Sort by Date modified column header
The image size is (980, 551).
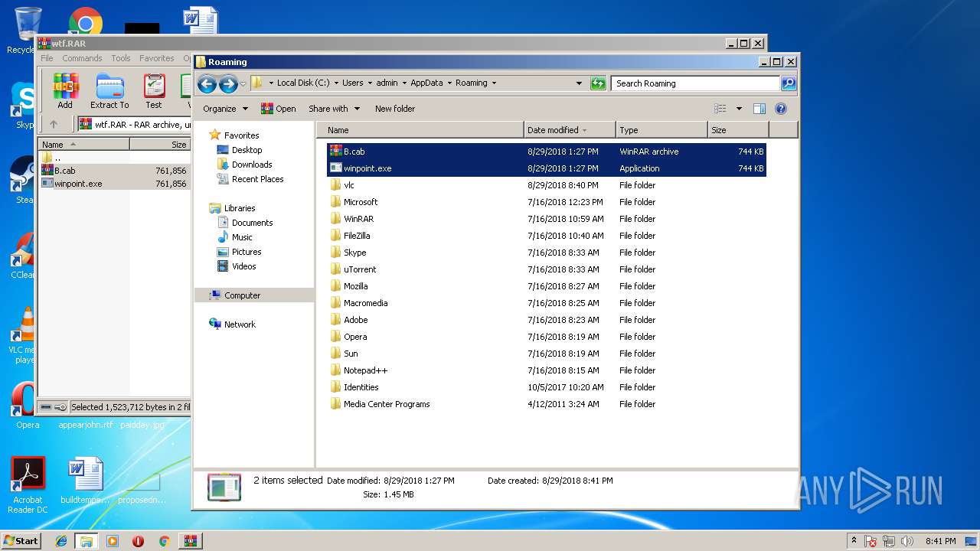pos(570,130)
